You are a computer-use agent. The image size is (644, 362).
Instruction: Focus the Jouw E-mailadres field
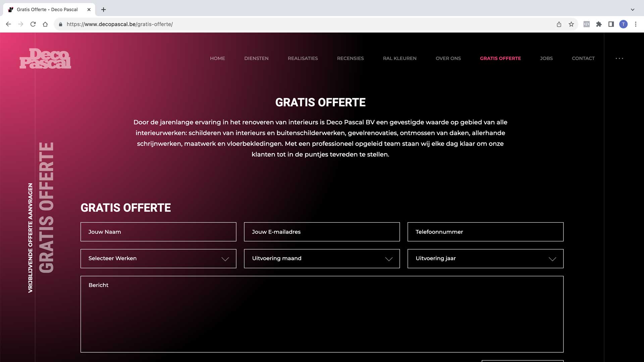tap(322, 232)
